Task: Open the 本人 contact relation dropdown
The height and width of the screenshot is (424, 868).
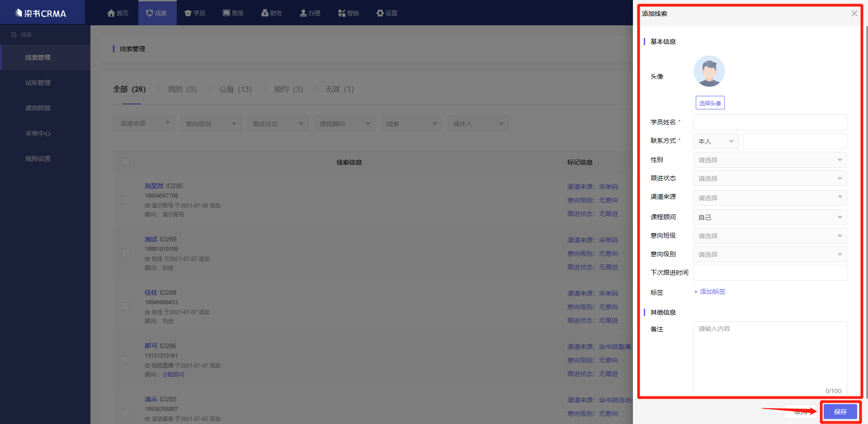Action: tap(716, 141)
